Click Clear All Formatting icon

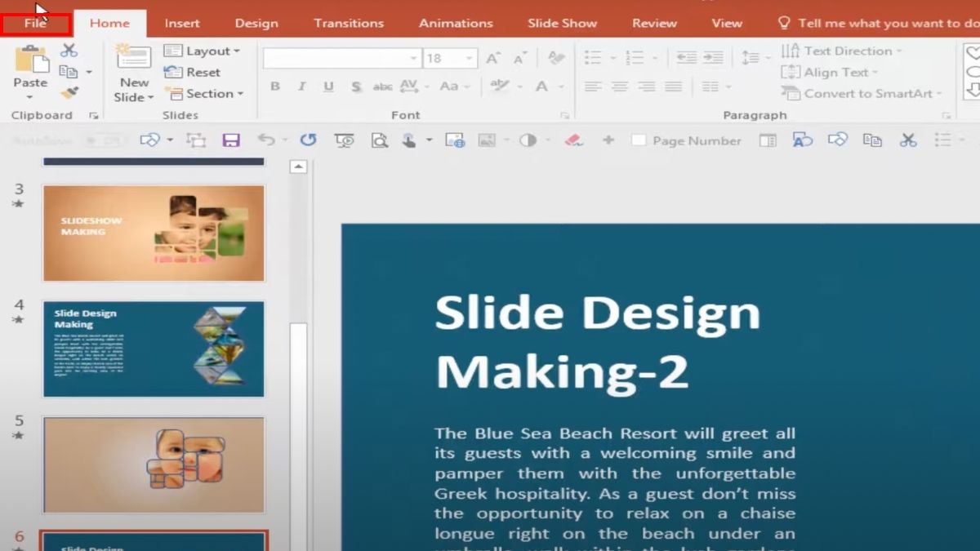point(556,58)
